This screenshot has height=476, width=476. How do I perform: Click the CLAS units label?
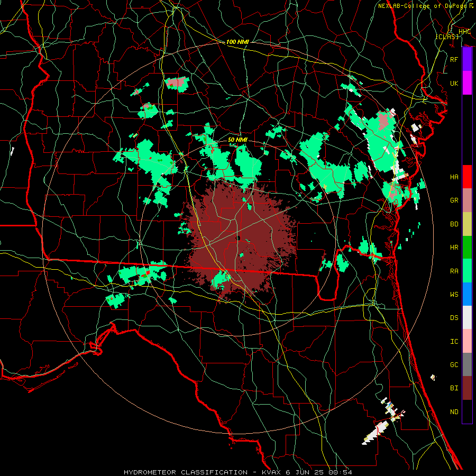pyautogui.click(x=447, y=36)
